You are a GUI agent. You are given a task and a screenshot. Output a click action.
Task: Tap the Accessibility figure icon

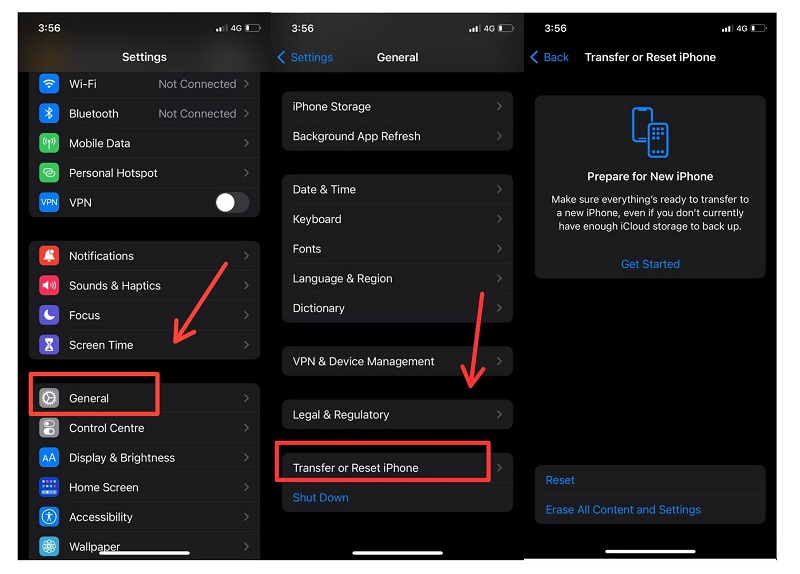click(x=49, y=517)
